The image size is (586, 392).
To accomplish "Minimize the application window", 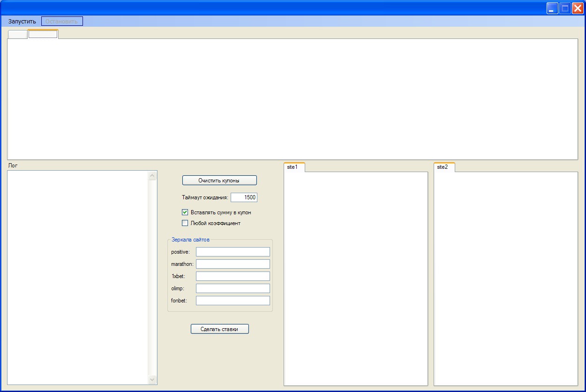I will [553, 8].
